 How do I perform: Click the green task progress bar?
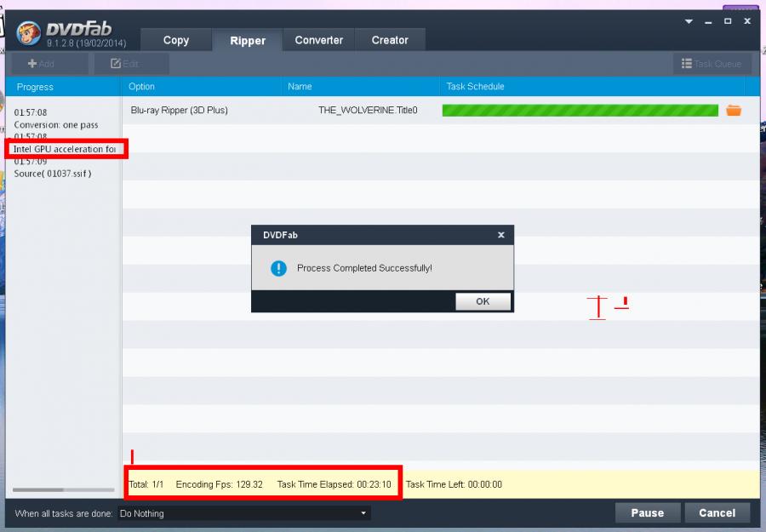(x=580, y=111)
